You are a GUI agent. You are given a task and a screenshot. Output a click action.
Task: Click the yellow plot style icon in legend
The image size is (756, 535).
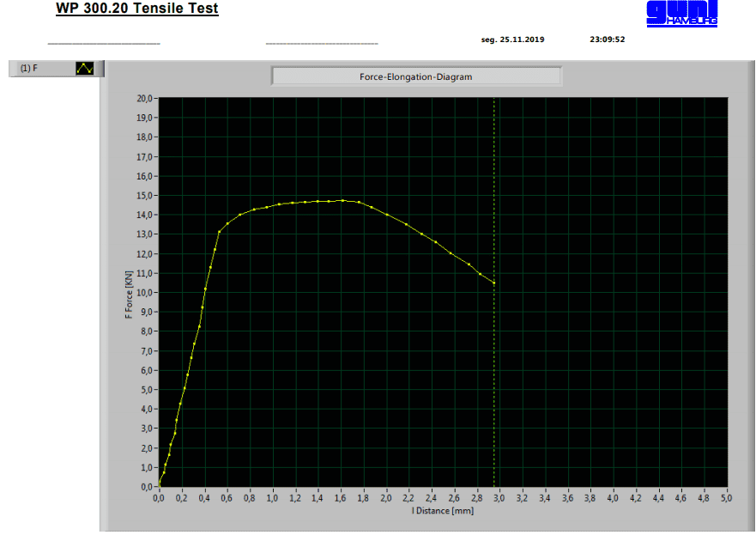pos(84,68)
